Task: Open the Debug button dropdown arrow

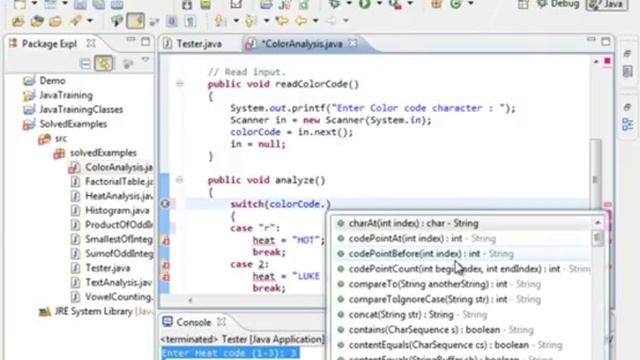Action: point(349,4)
